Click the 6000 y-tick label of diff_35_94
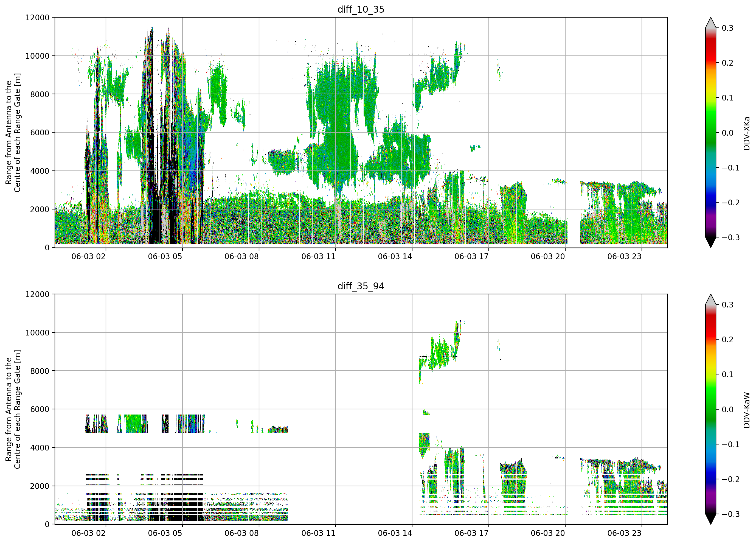The image size is (756, 543). click(40, 410)
